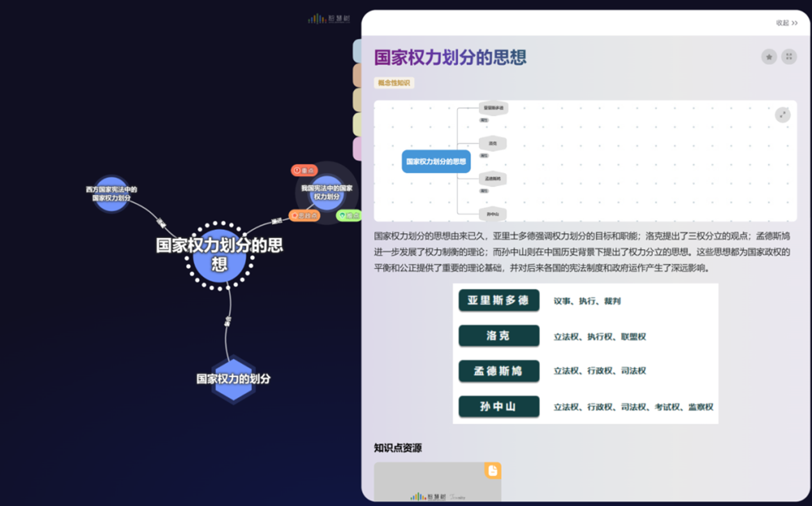Screen dimensions: 812x506
Task: Click the orange 思政点 tag badge
Action: (x=304, y=216)
